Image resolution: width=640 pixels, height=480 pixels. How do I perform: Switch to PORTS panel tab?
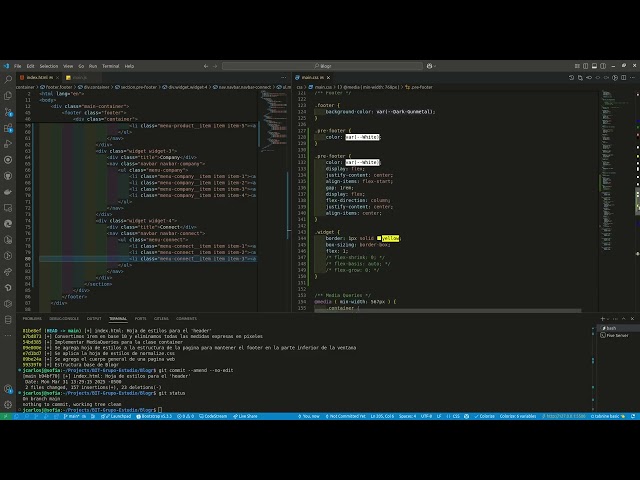(x=140, y=319)
